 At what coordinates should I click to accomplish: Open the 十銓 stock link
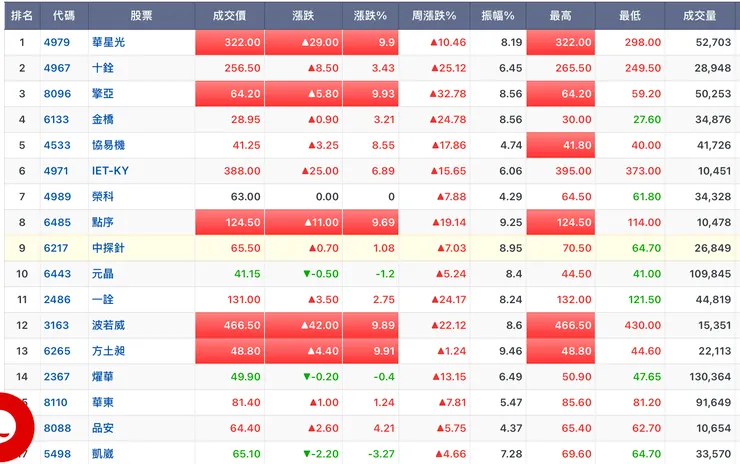point(103,68)
